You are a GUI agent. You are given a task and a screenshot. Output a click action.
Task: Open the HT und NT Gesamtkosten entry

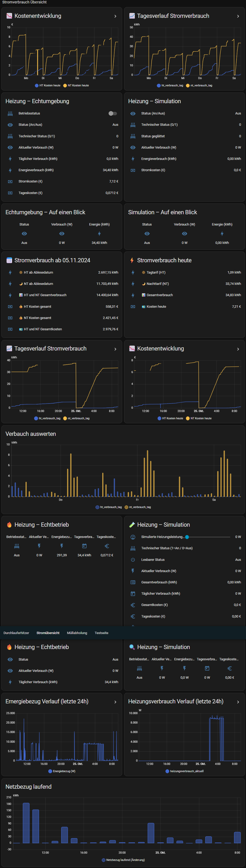(x=43, y=329)
